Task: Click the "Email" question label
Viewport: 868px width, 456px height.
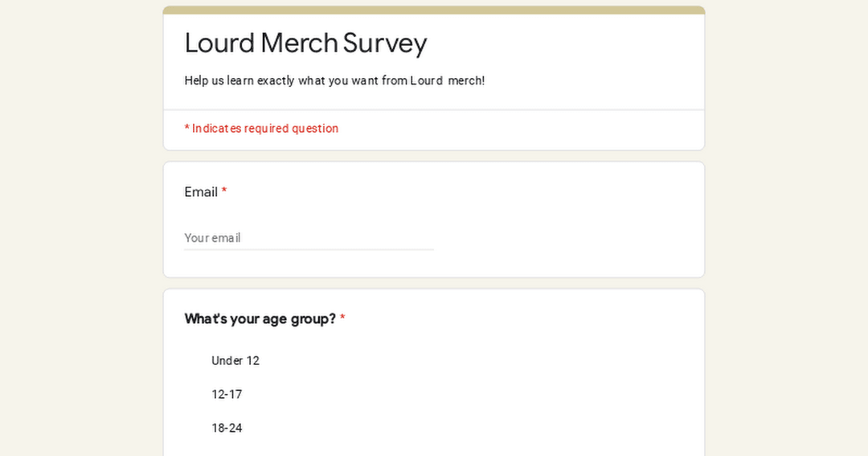Action: point(201,192)
